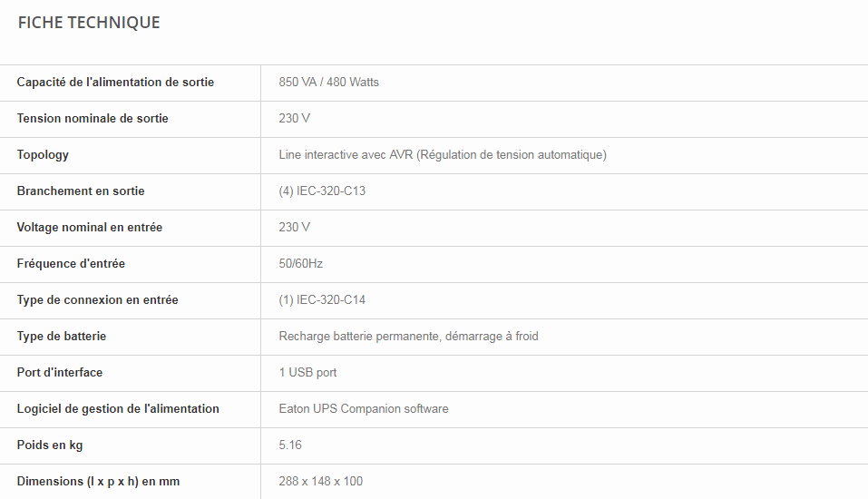The image size is (868, 499).
Task: Click the Topology row label
Action: click(43, 155)
